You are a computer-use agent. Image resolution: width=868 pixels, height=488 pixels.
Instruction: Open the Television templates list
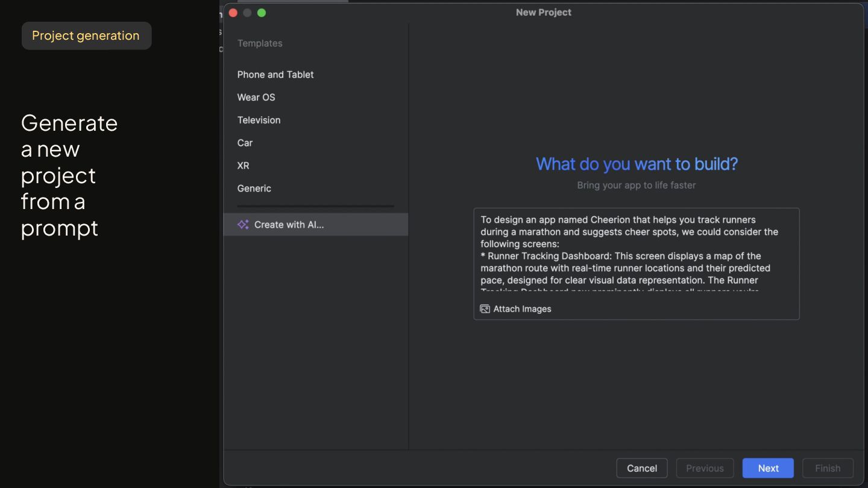tap(259, 120)
